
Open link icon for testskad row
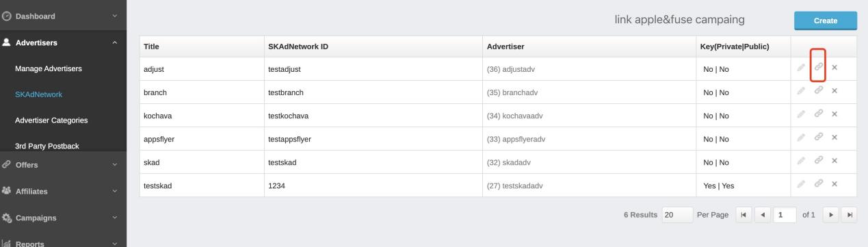pos(818,184)
